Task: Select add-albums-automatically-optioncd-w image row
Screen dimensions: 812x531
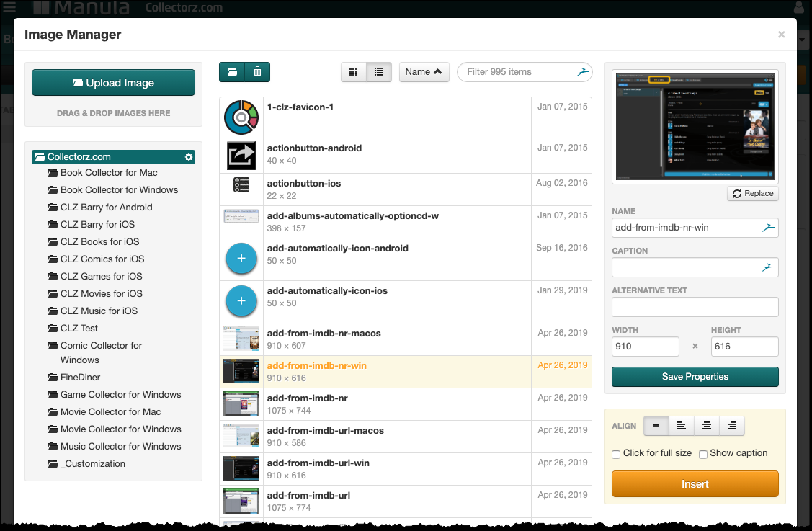Action: point(406,222)
